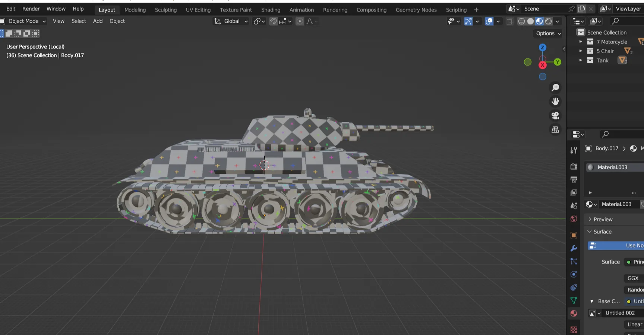Click the Options button in the viewport
Viewport: 644px width, 335px height.
[548, 33]
